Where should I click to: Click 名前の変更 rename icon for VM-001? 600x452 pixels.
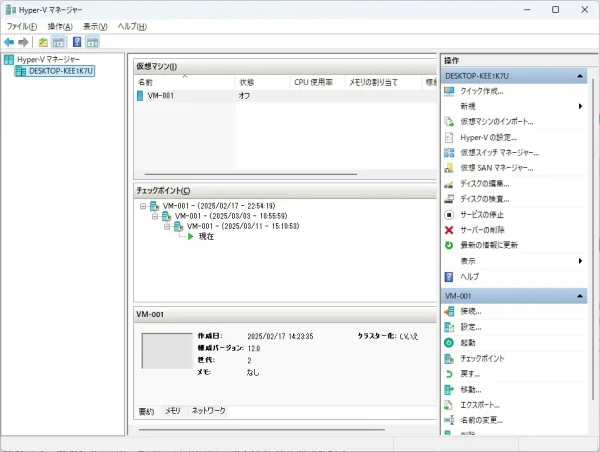coord(449,420)
